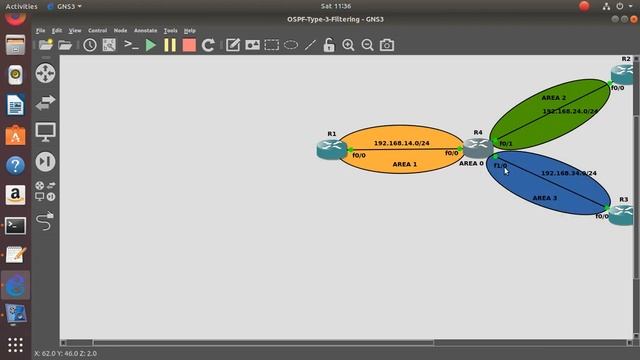Click the AREA 3 label

(x=545, y=198)
